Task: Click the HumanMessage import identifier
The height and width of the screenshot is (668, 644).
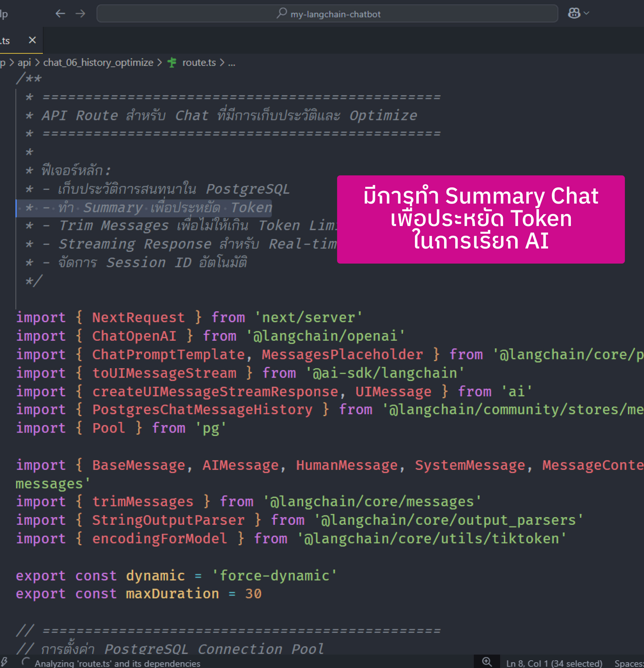Action: pyautogui.click(x=347, y=465)
